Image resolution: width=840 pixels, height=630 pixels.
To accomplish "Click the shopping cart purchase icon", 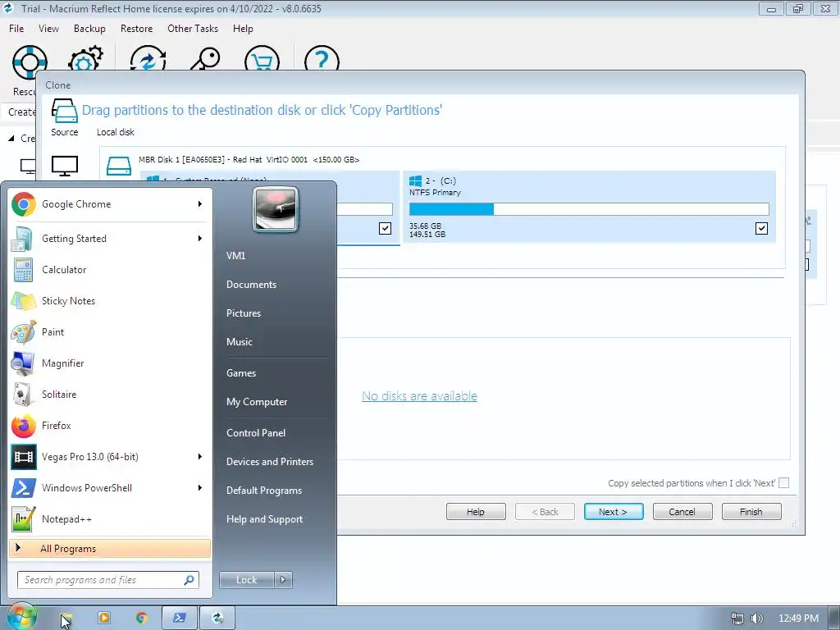I will (262, 59).
